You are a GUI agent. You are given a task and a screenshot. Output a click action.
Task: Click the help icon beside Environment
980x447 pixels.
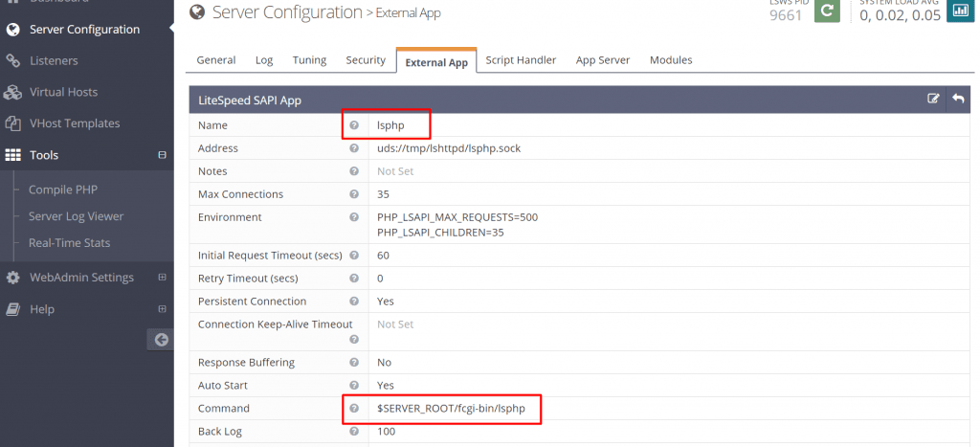(x=354, y=217)
